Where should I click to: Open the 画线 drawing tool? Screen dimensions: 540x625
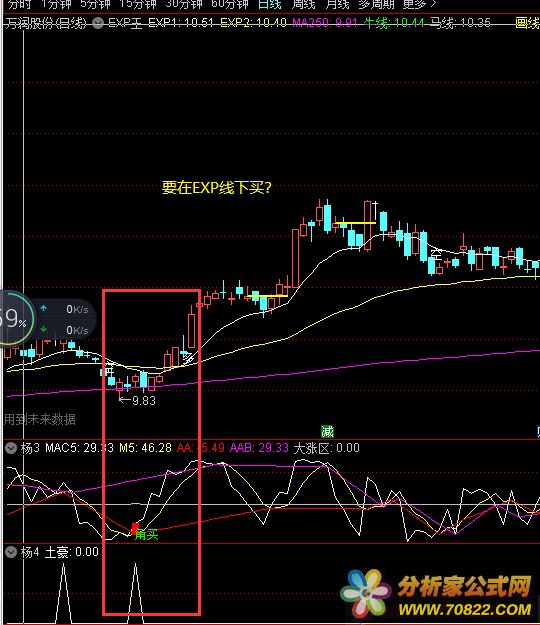click(x=527, y=23)
